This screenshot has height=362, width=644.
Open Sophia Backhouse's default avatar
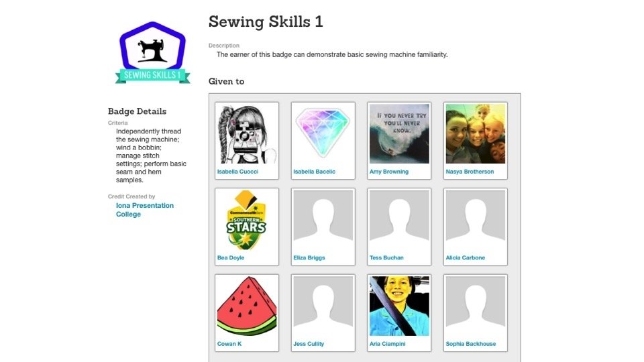[x=476, y=306]
